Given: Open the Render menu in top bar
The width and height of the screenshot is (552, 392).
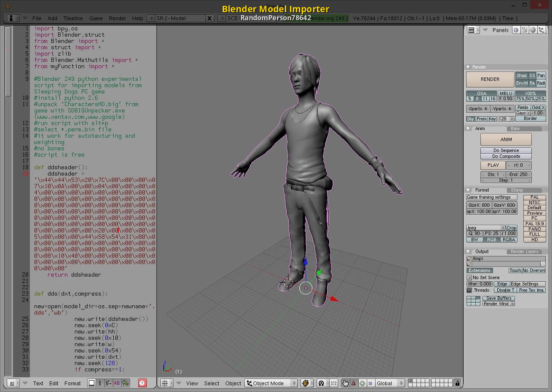Looking at the screenshot, I should [x=117, y=18].
